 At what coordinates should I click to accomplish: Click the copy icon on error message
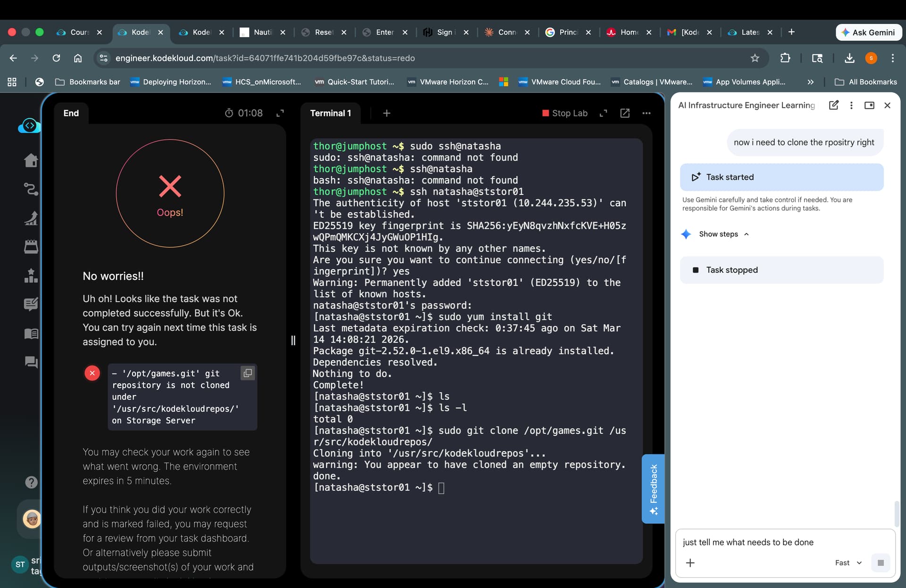(247, 373)
